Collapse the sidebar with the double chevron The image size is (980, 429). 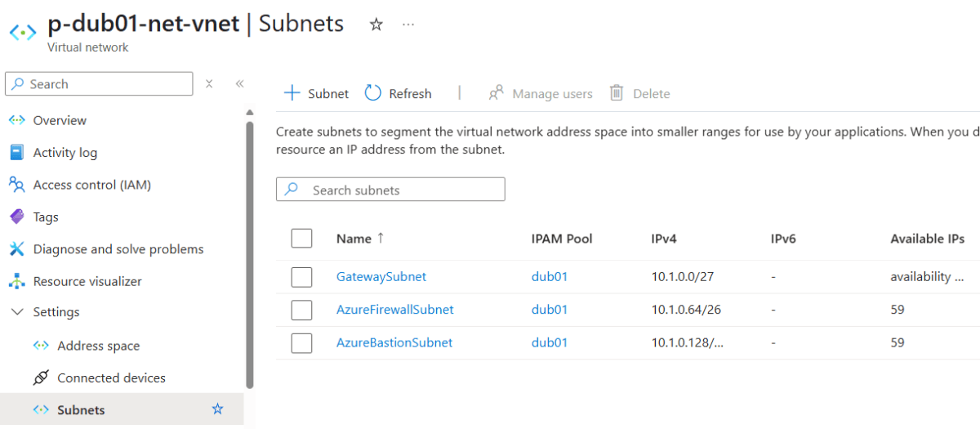click(x=240, y=83)
